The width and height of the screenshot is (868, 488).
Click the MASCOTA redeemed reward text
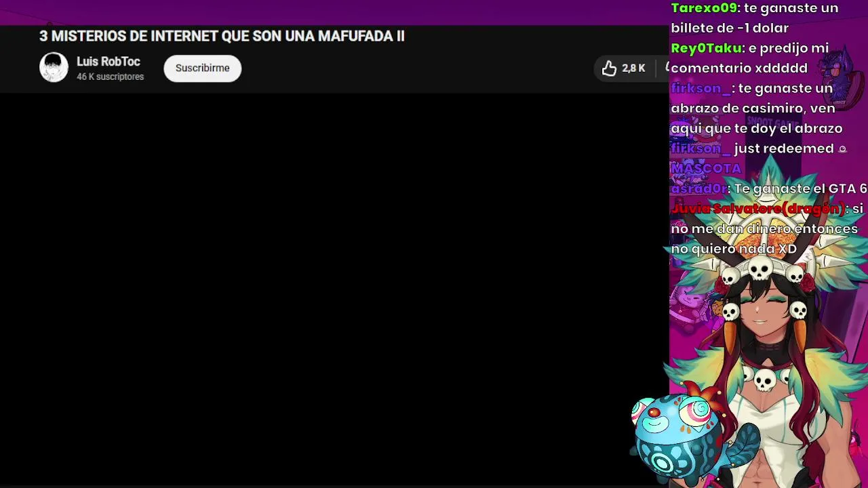coord(706,168)
